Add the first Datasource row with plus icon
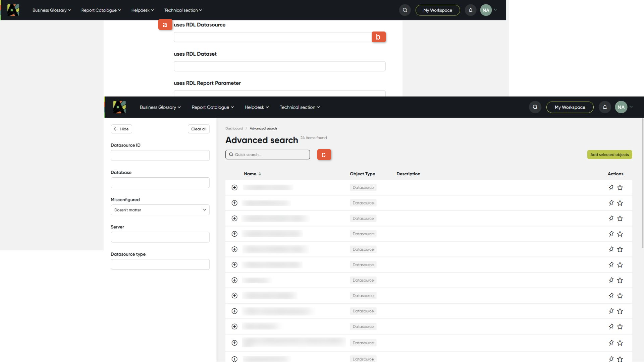Image resolution: width=644 pixels, height=362 pixels. 234,188
